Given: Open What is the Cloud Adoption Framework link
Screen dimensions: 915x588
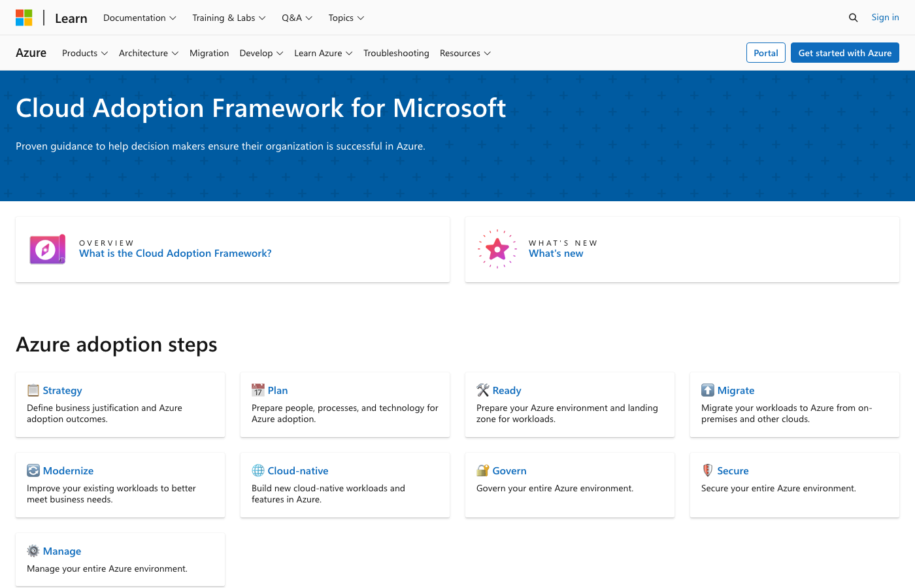Looking at the screenshot, I should coord(175,253).
